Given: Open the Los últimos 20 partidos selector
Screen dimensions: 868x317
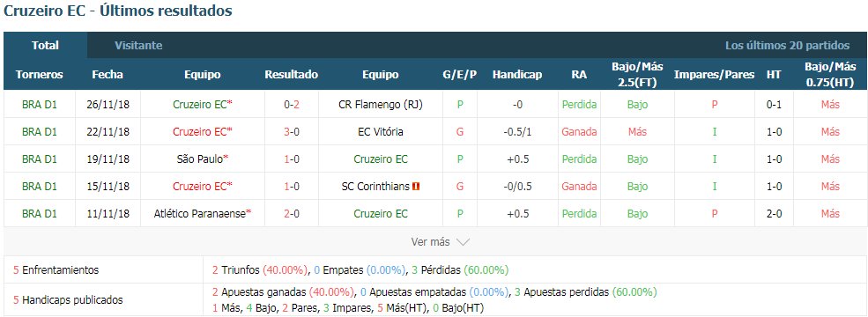Looking at the screenshot, I should coord(787,46).
